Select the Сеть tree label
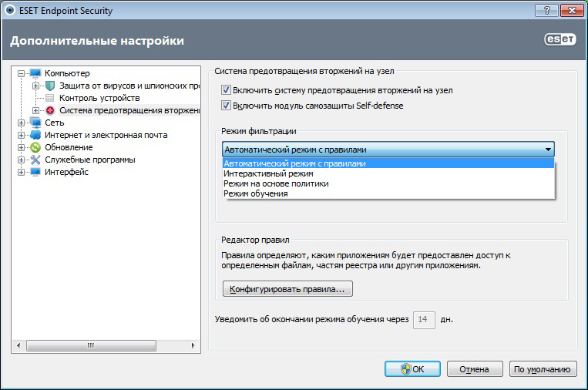The image size is (588, 390). coord(55,123)
